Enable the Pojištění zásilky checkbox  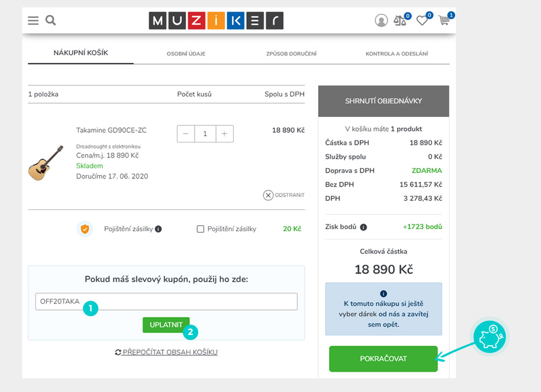click(x=200, y=229)
